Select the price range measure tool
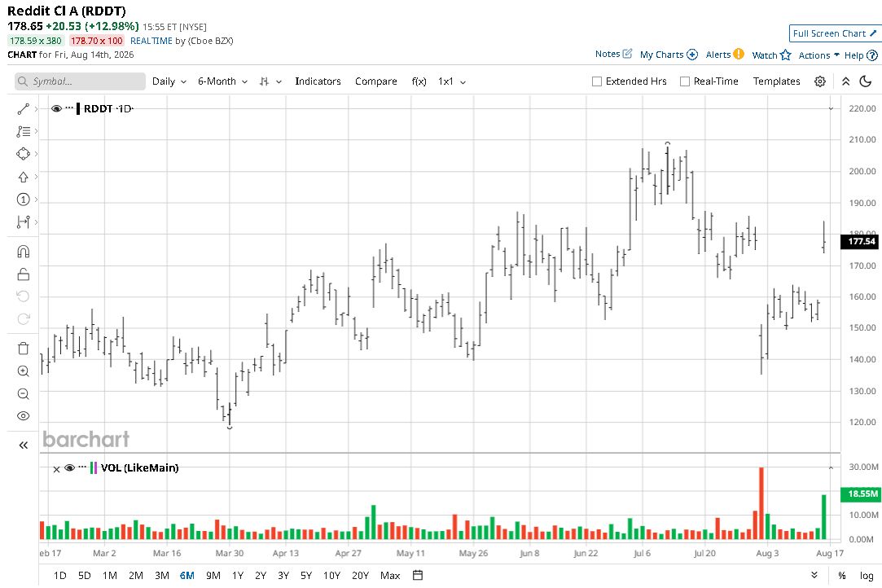The image size is (882, 588). 23,222
